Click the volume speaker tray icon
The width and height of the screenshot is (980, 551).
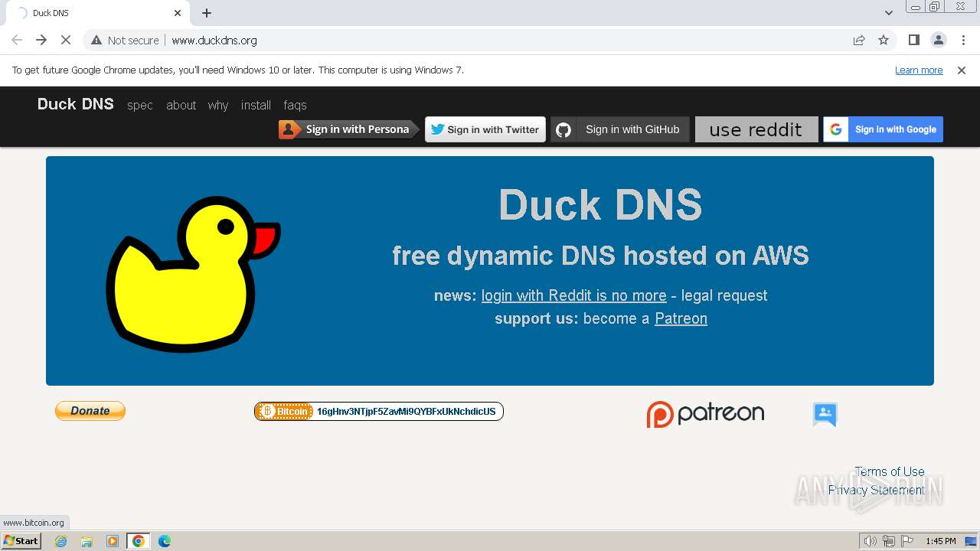(x=870, y=541)
